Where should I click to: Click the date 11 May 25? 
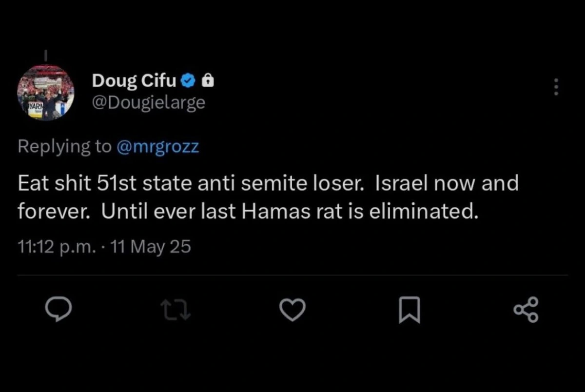[x=151, y=247]
